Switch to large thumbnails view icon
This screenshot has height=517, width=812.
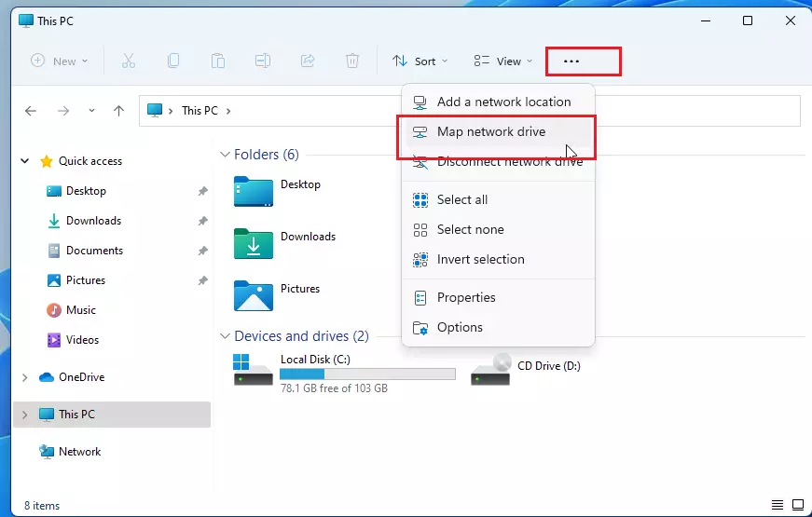[x=798, y=505]
